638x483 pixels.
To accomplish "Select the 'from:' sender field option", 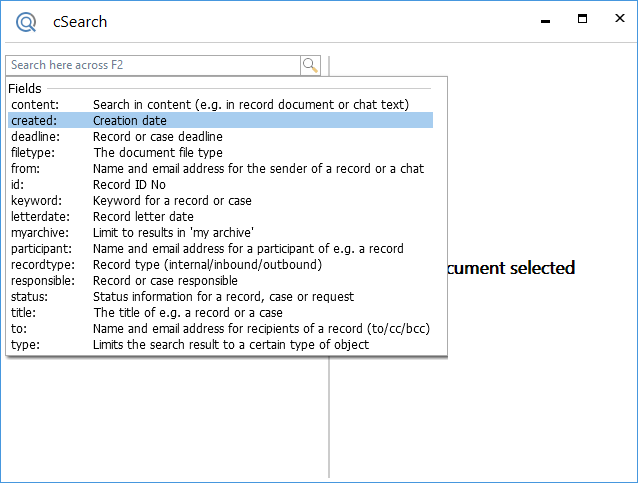I will (220, 168).
